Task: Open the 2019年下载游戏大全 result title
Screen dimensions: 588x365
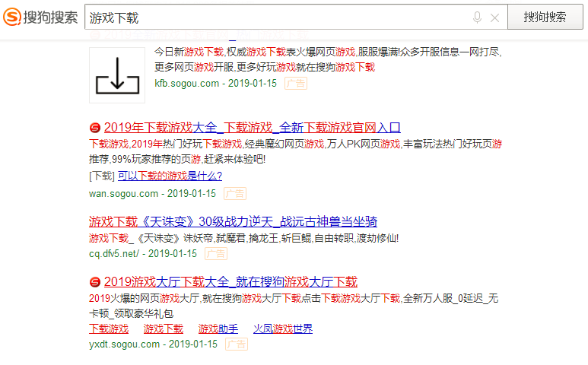Action: [x=252, y=127]
